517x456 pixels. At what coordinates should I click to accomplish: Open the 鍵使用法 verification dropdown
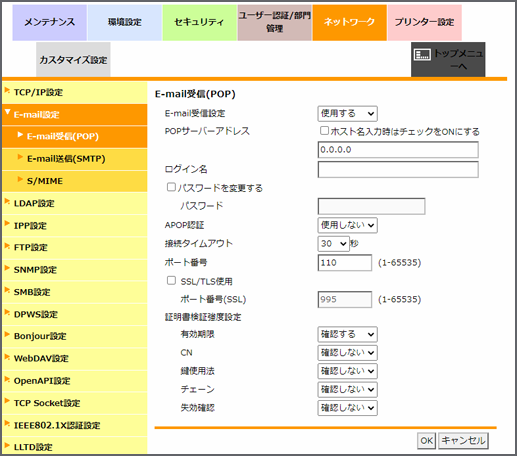click(347, 371)
